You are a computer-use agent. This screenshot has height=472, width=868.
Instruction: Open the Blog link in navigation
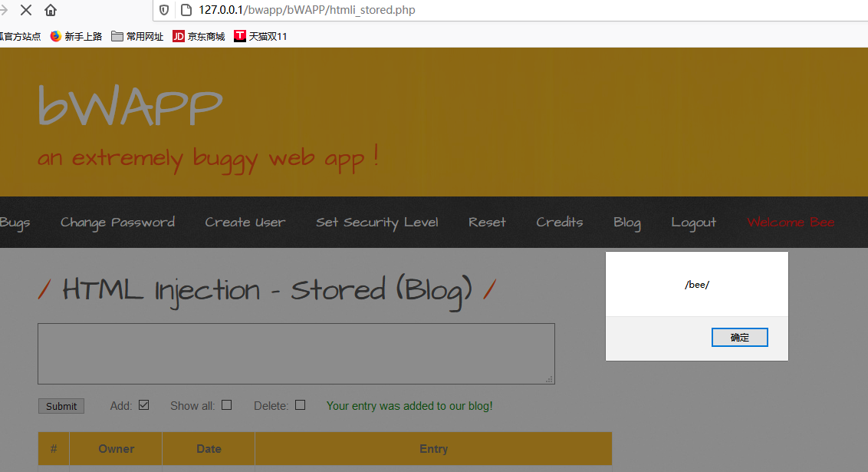click(627, 223)
